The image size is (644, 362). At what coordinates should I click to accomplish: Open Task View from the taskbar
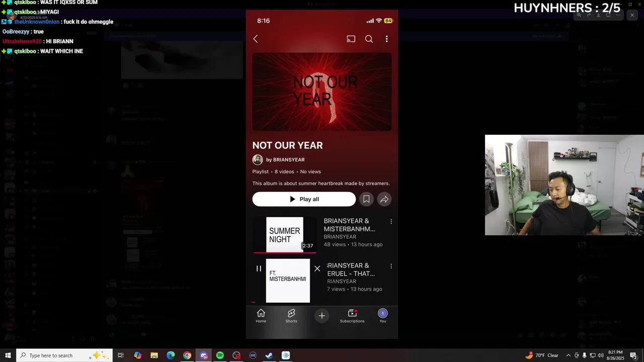(x=121, y=355)
